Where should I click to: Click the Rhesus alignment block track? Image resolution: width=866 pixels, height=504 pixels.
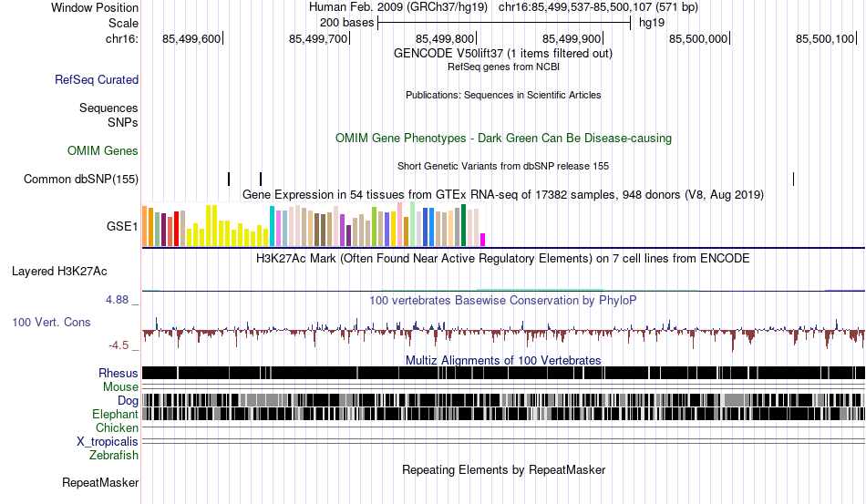coord(503,373)
